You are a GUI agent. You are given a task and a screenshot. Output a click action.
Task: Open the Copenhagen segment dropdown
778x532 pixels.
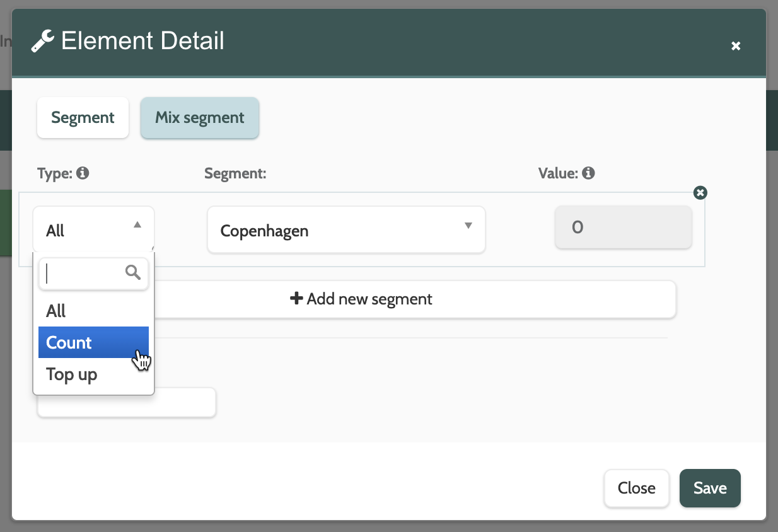tap(346, 230)
